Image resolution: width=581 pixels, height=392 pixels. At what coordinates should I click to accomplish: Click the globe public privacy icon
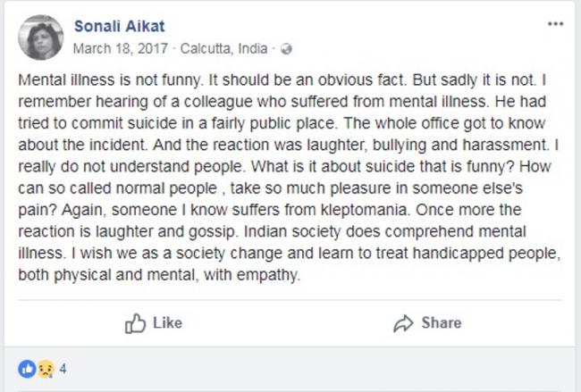[287, 48]
